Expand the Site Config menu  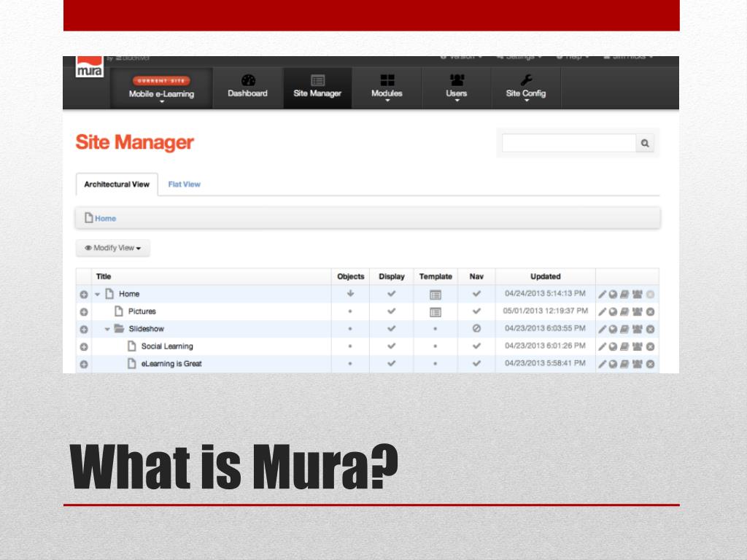(x=526, y=87)
